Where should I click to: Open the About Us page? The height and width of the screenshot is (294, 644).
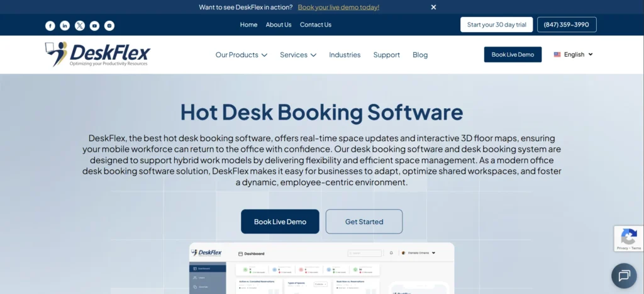pyautogui.click(x=279, y=25)
